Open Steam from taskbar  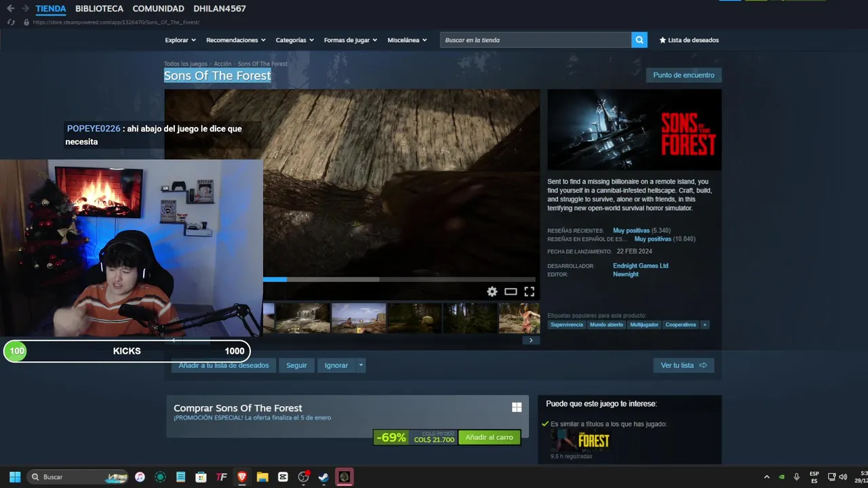pos(323,477)
